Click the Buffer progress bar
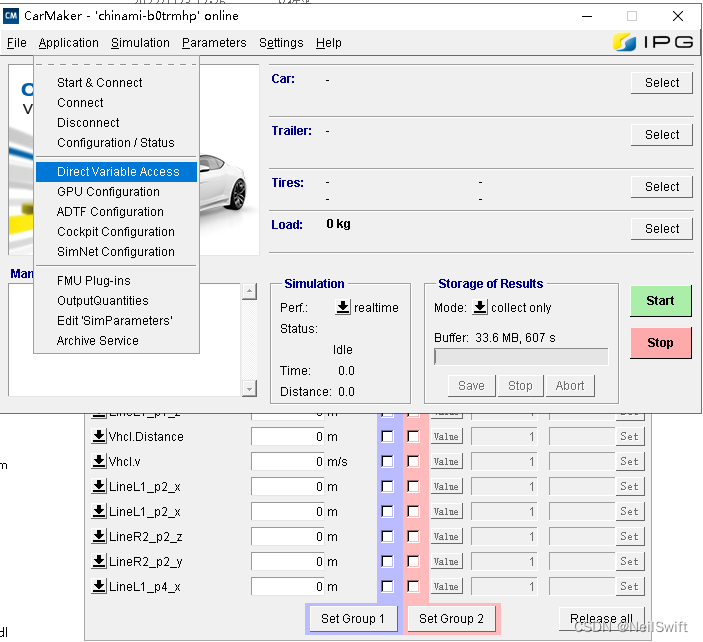Image resolution: width=703 pixels, height=642 pixels. point(521,357)
